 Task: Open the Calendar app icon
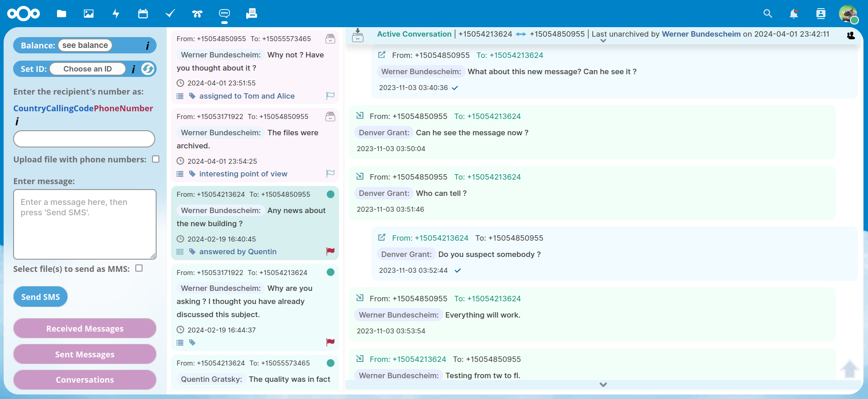click(x=143, y=14)
